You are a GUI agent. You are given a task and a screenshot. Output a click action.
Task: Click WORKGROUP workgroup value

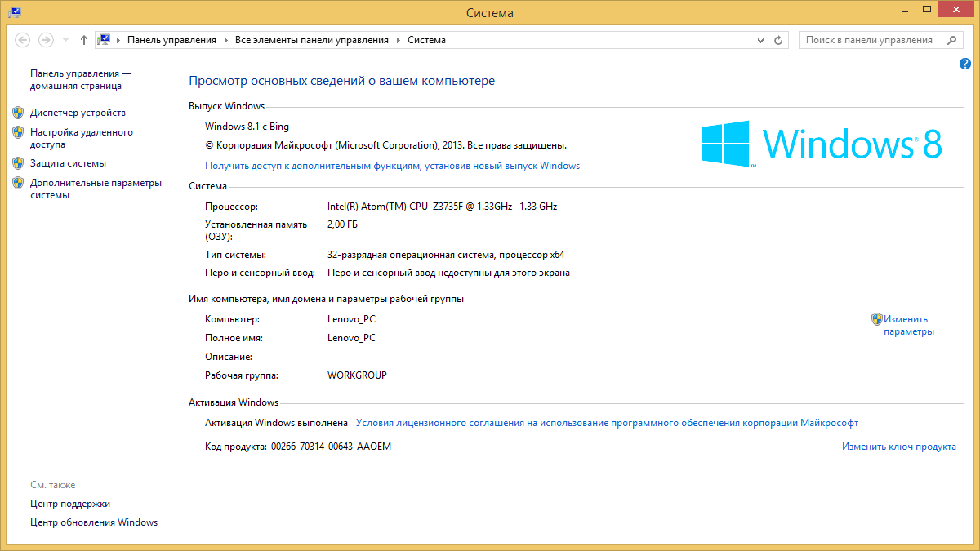(357, 375)
